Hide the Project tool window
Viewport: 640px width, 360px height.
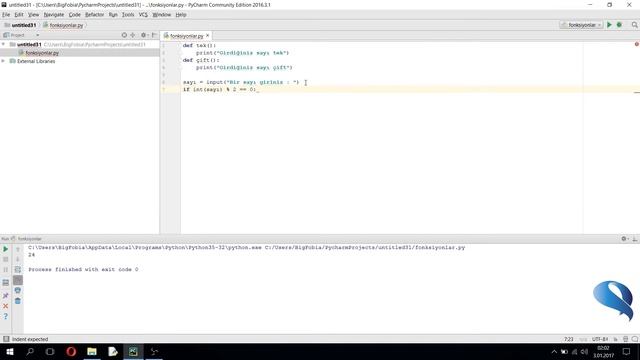(x=154, y=35)
